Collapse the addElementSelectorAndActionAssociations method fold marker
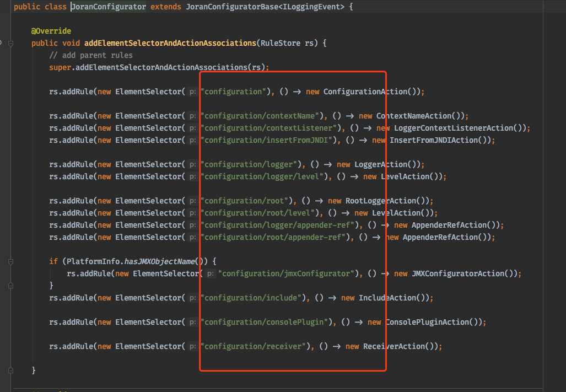Viewport: 566px width, 392px height. coord(11,44)
